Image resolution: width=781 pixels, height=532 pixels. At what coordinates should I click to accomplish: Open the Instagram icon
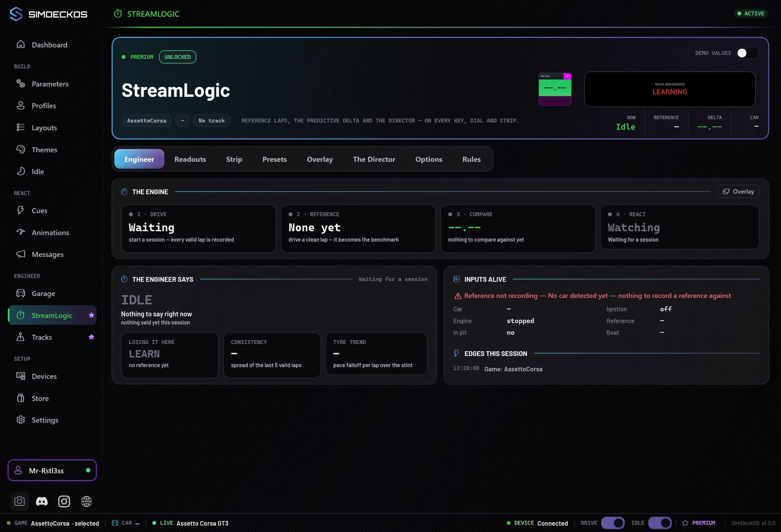click(64, 501)
